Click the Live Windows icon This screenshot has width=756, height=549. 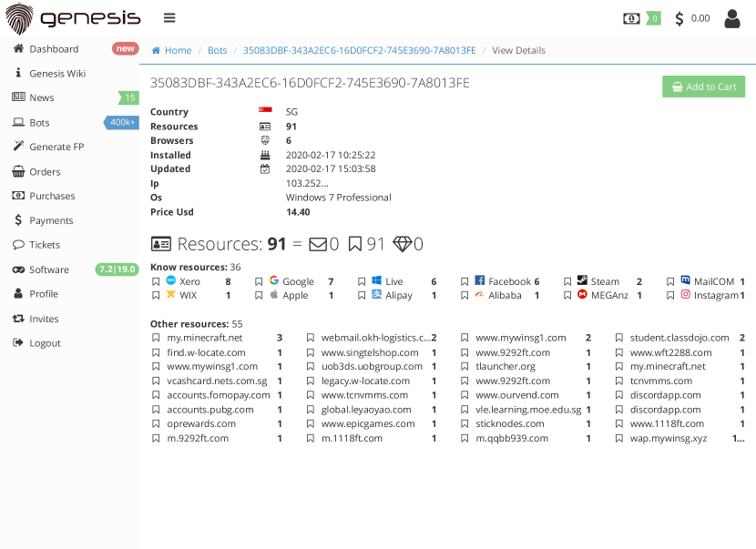(376, 280)
